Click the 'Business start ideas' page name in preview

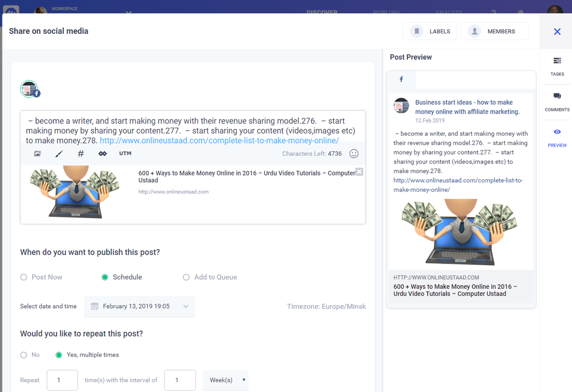(467, 107)
